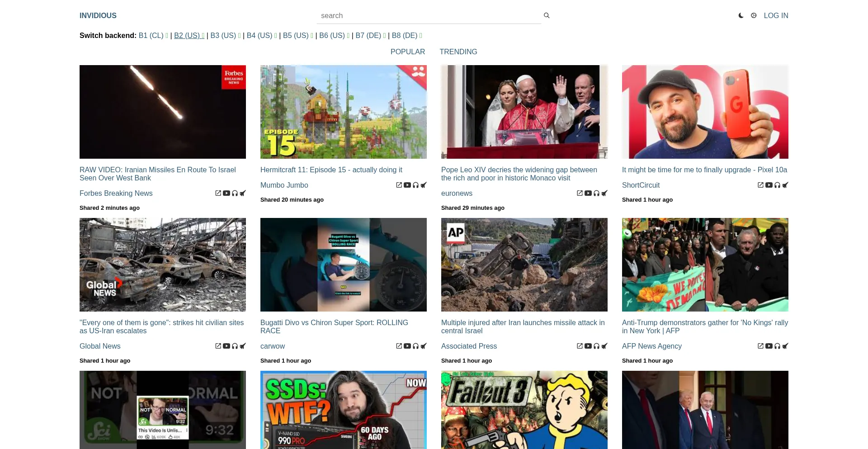Open the Anti-Trump 'No Kings' rally video title
The width and height of the screenshot is (868, 449).
click(705, 326)
